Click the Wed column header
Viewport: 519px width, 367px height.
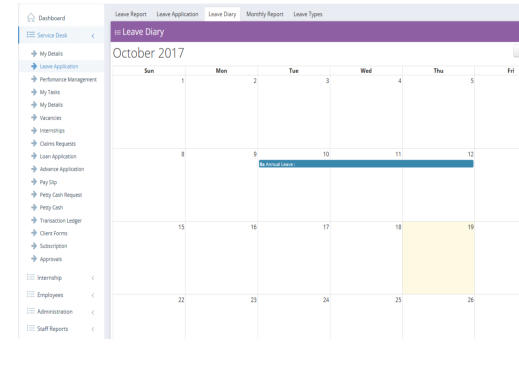366,71
